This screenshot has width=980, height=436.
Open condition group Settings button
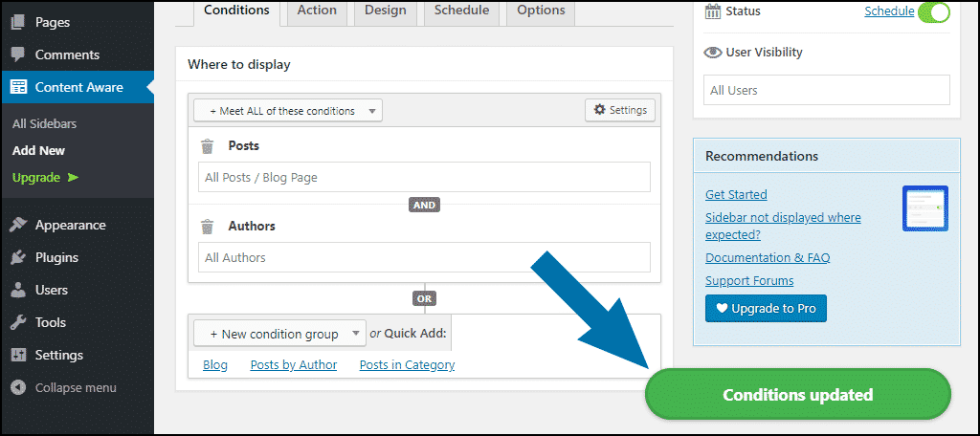pyautogui.click(x=620, y=110)
